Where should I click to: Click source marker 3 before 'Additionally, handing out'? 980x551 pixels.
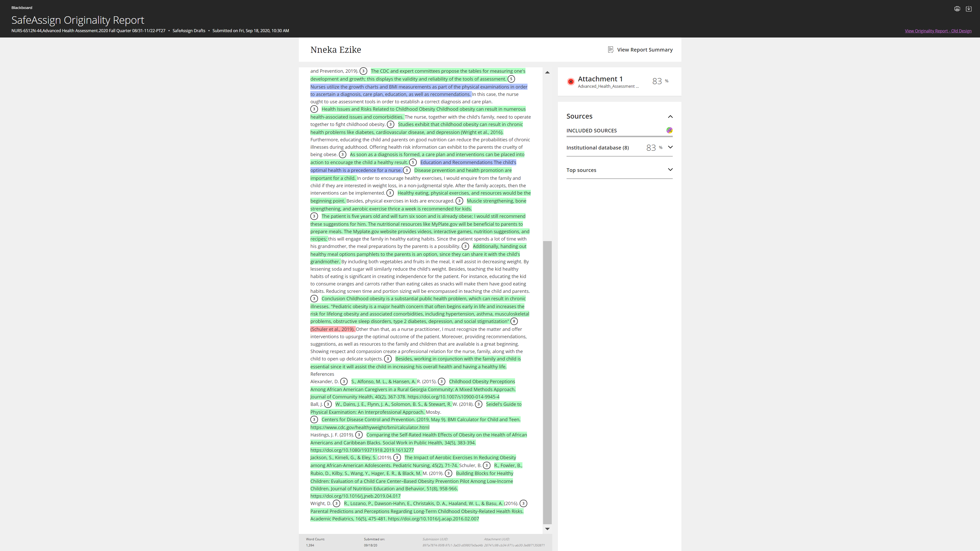[465, 246]
